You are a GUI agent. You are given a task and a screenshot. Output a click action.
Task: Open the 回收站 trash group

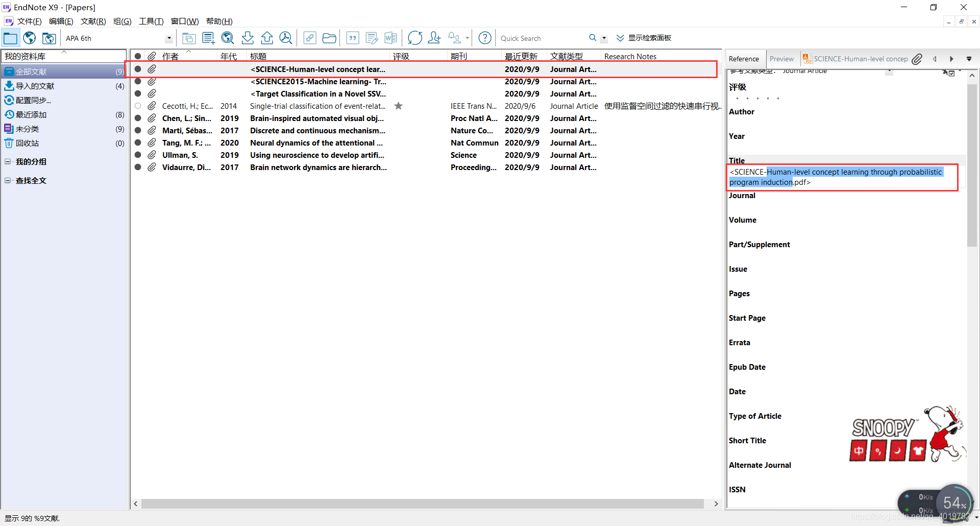click(64, 143)
